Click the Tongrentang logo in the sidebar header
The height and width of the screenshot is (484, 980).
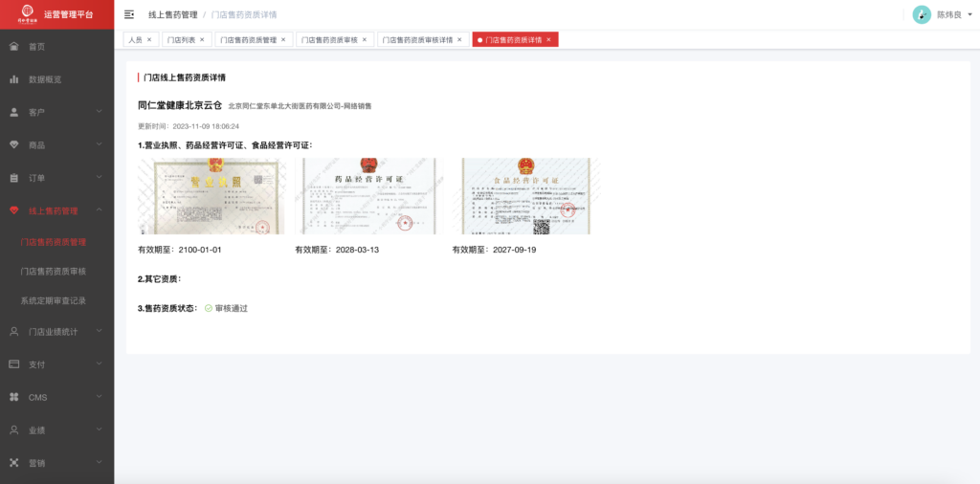(28, 12)
